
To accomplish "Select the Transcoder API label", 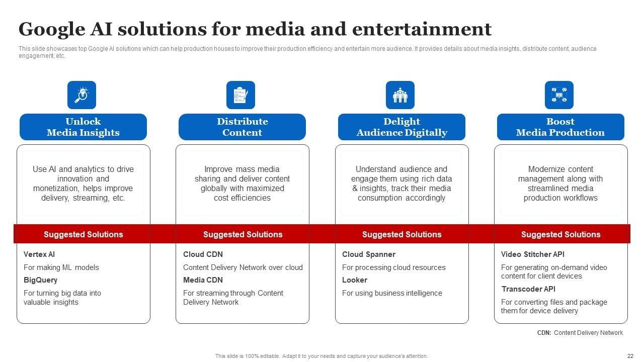I will (x=528, y=289).
